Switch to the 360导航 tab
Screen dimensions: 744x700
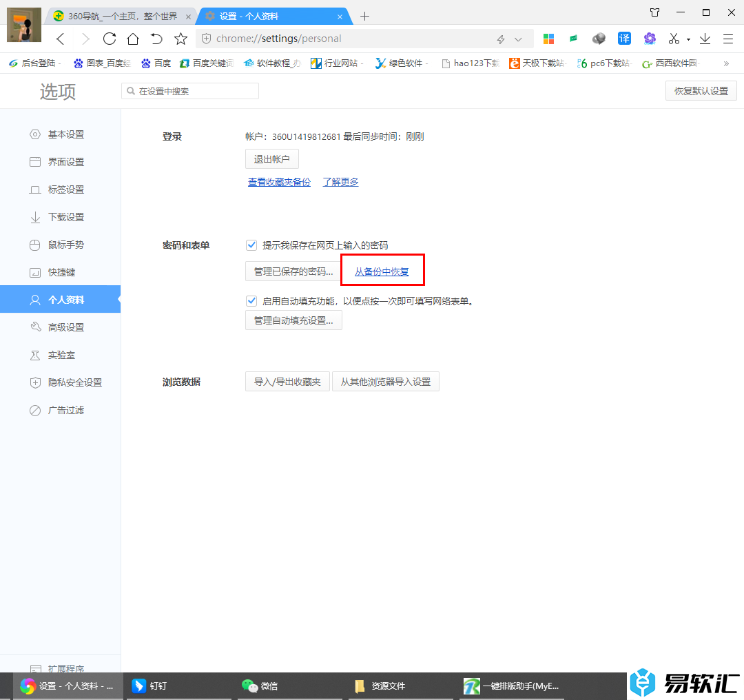tap(121, 16)
